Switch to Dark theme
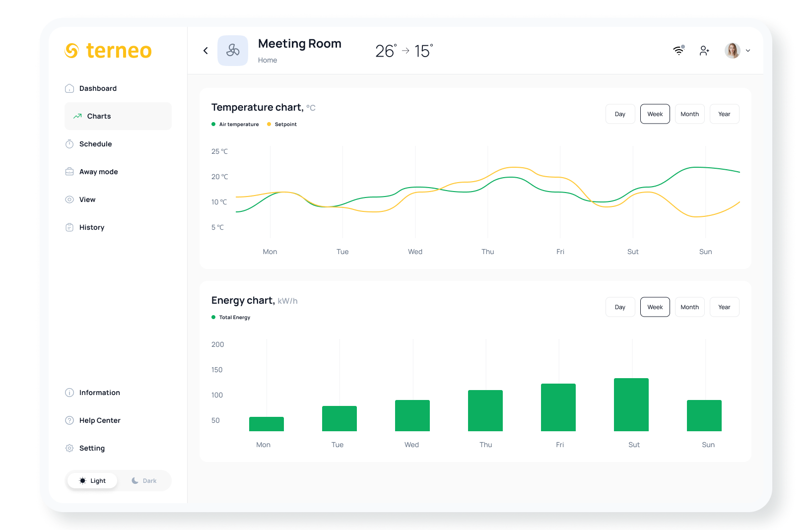Viewport: 812px width, 530px height. tap(144, 480)
